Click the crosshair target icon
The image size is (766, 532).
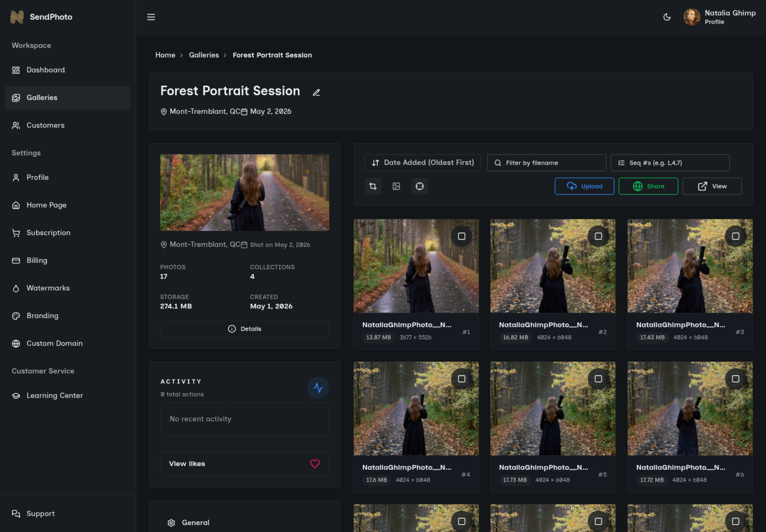coord(420,186)
